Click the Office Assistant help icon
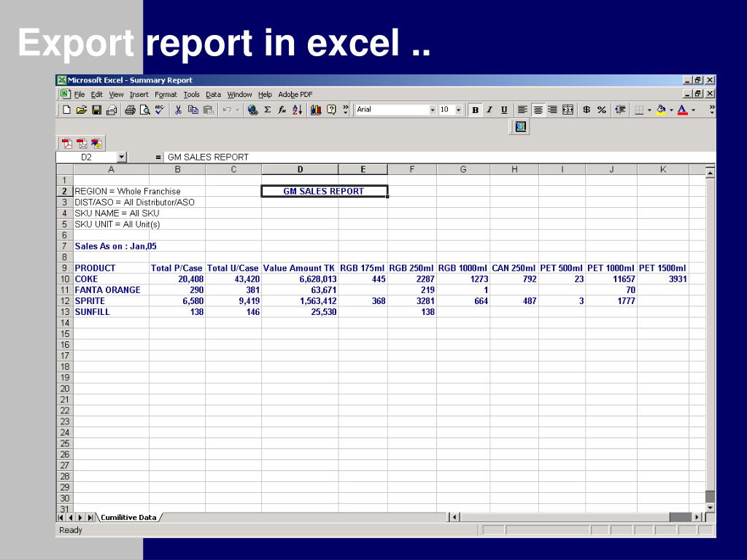Image resolution: width=747 pixels, height=560 pixels. (331, 110)
